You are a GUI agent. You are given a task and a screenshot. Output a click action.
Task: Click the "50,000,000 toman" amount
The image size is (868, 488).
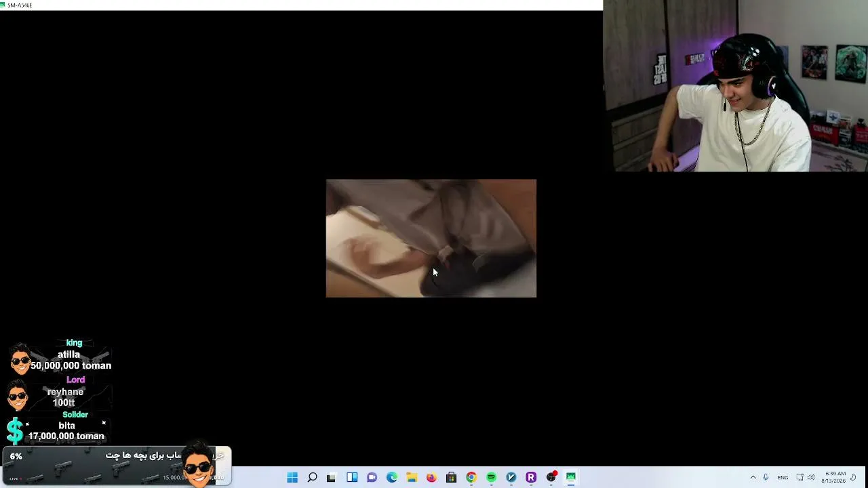click(71, 365)
